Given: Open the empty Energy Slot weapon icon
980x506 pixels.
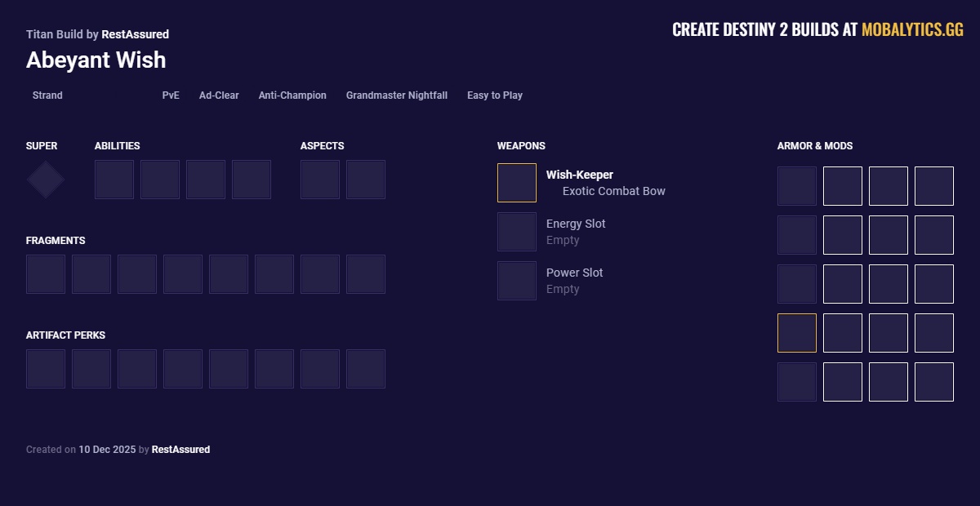Looking at the screenshot, I should 516,231.
